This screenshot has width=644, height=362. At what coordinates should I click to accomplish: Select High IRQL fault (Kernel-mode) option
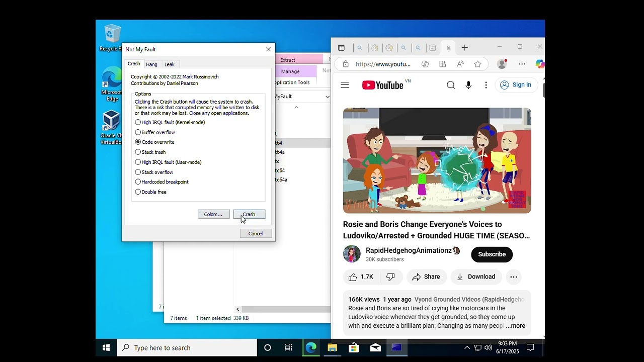170,122
